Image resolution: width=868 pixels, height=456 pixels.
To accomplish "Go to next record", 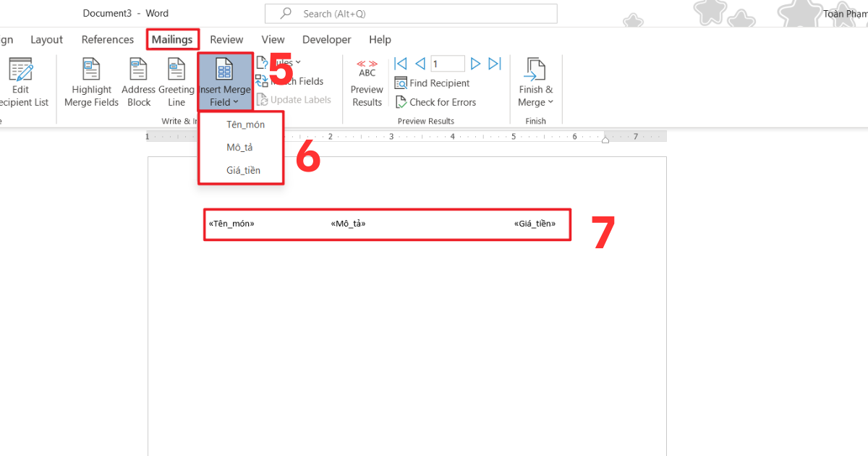I will [x=476, y=64].
